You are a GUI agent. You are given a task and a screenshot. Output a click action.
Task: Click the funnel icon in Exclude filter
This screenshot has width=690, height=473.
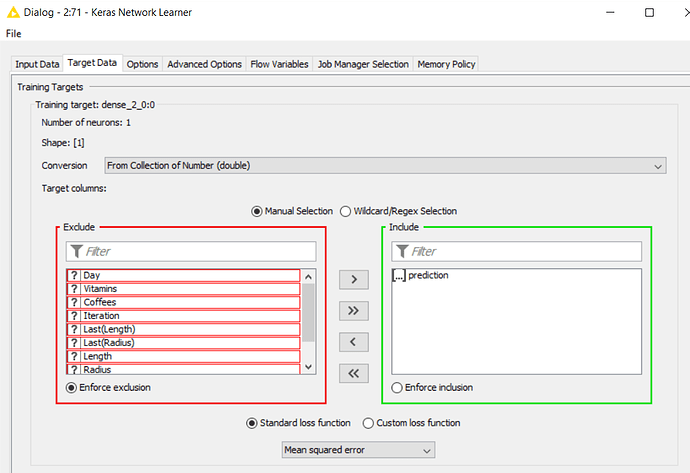(x=77, y=251)
